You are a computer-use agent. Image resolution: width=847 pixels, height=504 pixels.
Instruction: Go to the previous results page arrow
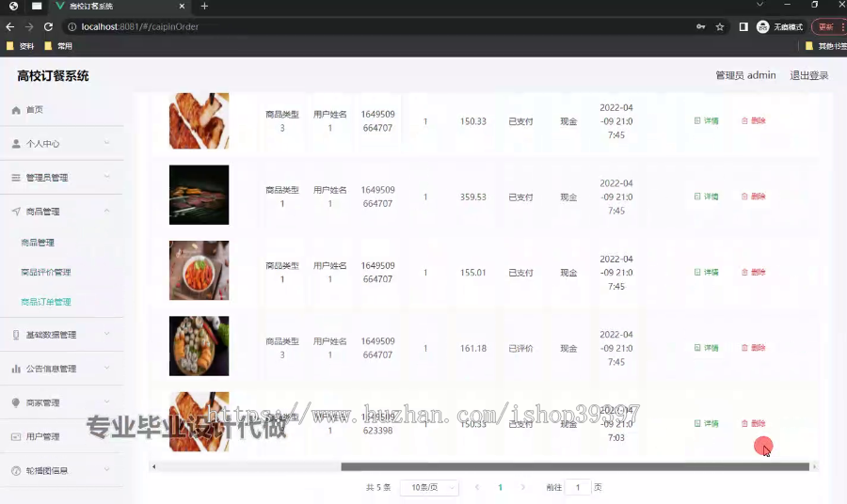coord(477,487)
